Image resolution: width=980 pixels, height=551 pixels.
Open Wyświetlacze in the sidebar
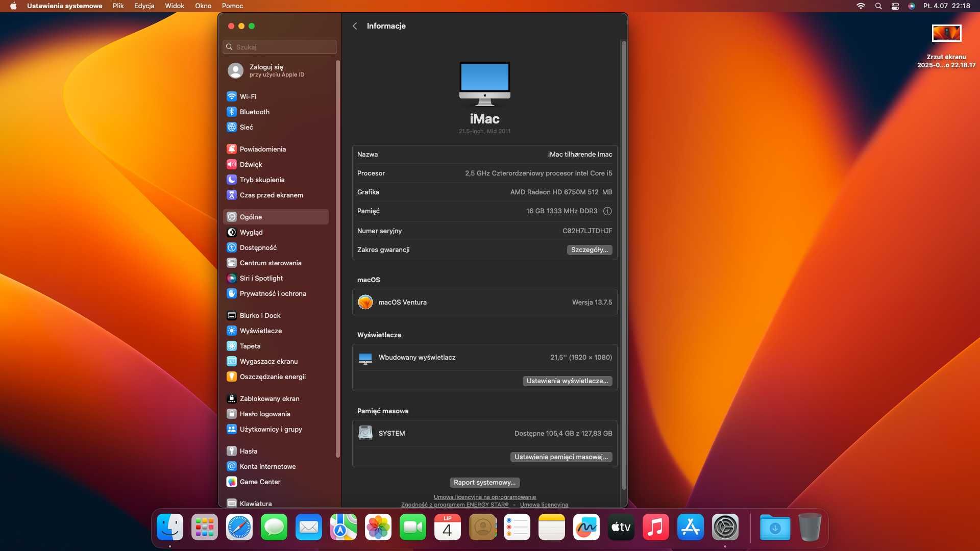coord(276,331)
